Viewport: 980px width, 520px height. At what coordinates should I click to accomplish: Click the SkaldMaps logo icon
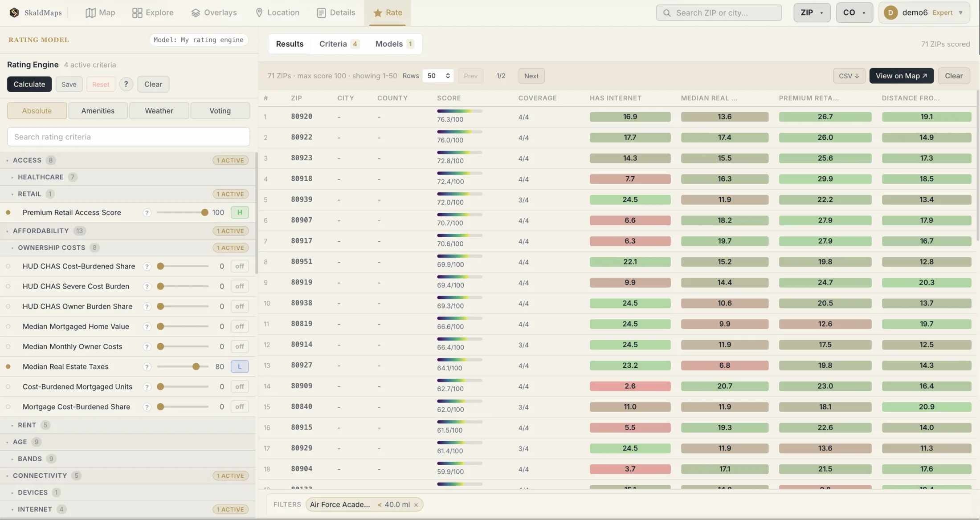coord(14,12)
